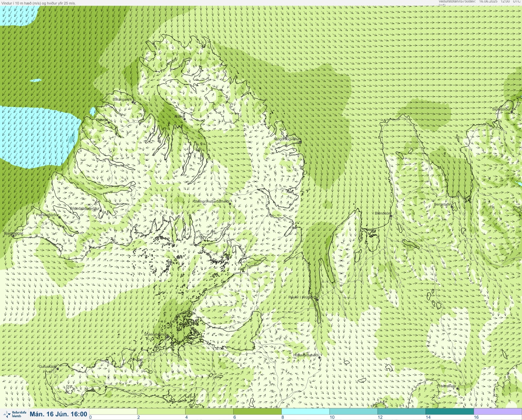Click the Stykkishólmur station label

point(156,334)
